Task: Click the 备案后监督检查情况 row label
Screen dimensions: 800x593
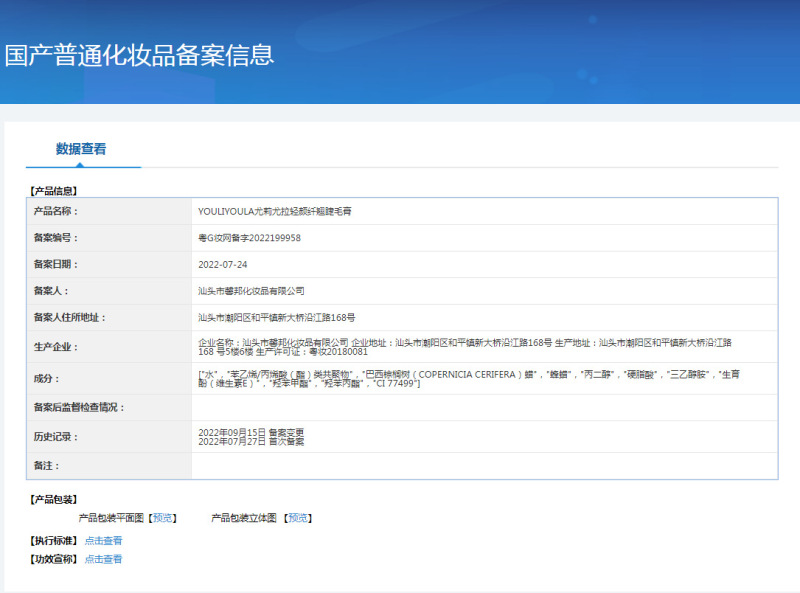Action: tap(79, 407)
